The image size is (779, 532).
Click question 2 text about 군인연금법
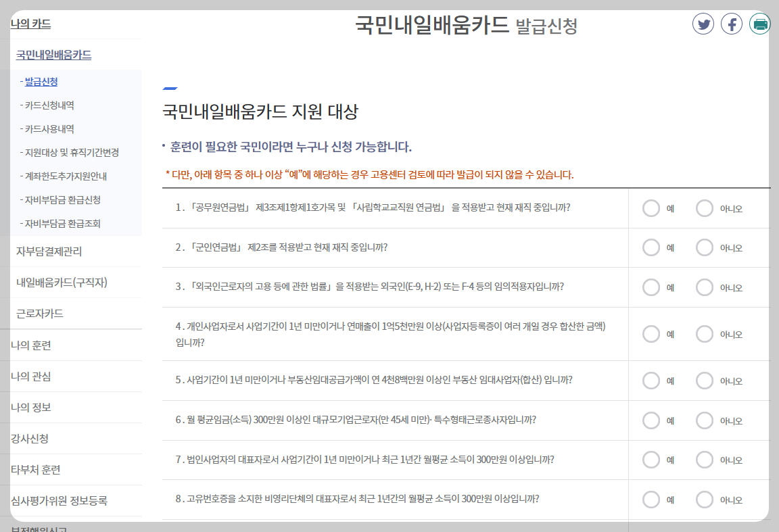click(281, 247)
